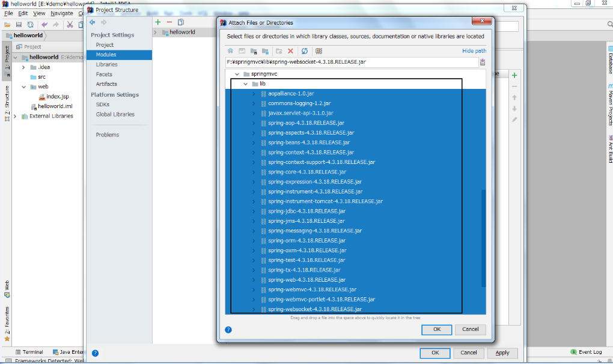The height and width of the screenshot is (364, 613).
Task: Click back arrow in Project Structure
Action: 93,22
